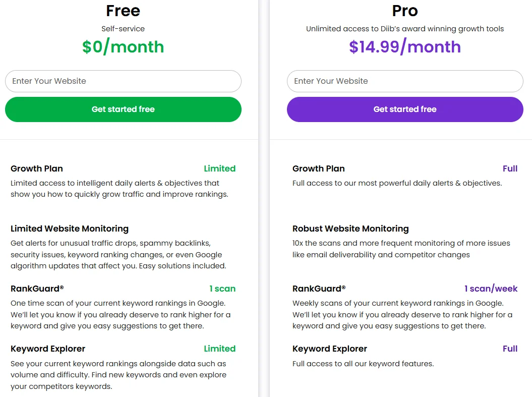
Task: Click the Growth Plan heading in Free column
Action: (37, 168)
